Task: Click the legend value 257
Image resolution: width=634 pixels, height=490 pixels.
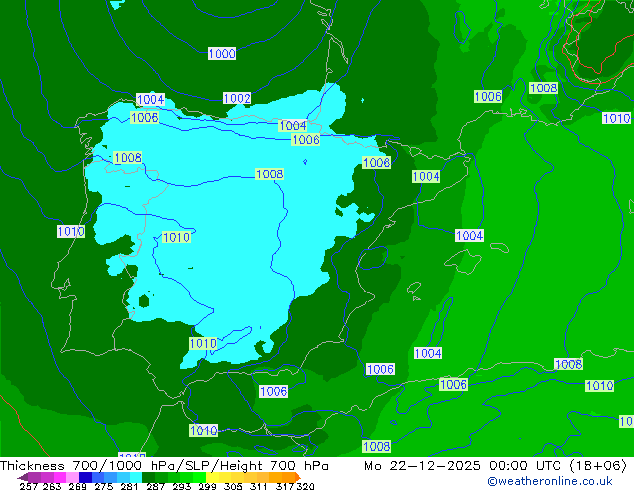Action: [28, 486]
